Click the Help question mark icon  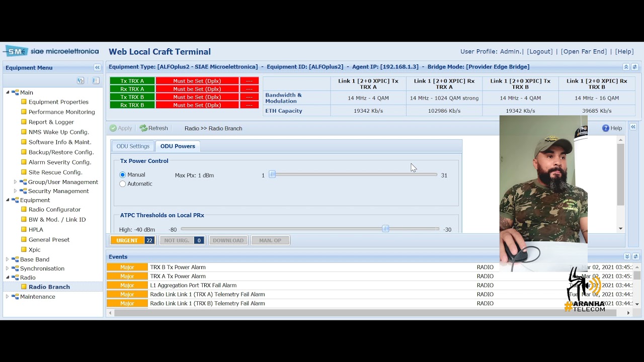[606, 128]
